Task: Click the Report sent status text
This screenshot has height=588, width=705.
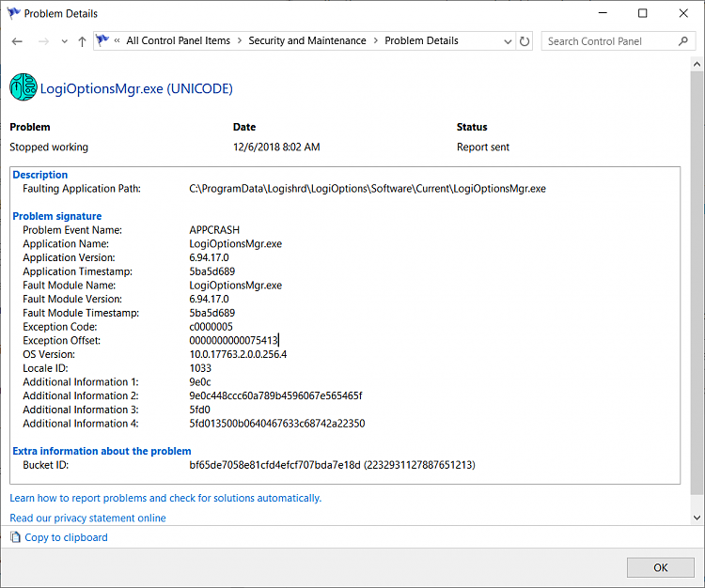Action: 483,147
